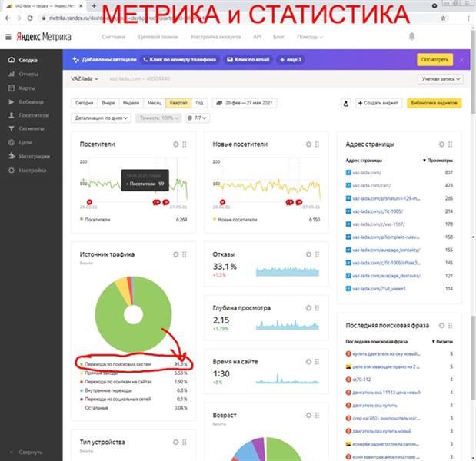Click the Посмотреть yellow button
Image resolution: width=476 pixels, height=461 pixels.
(434, 59)
